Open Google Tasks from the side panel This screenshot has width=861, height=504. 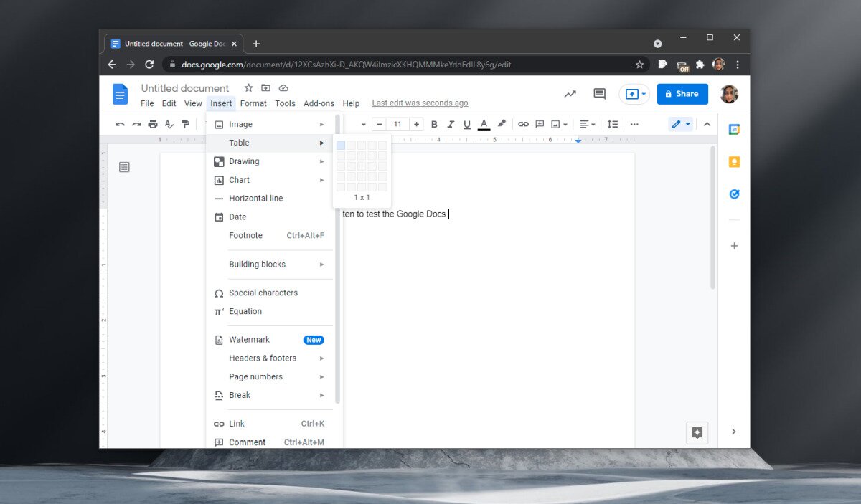coord(733,194)
